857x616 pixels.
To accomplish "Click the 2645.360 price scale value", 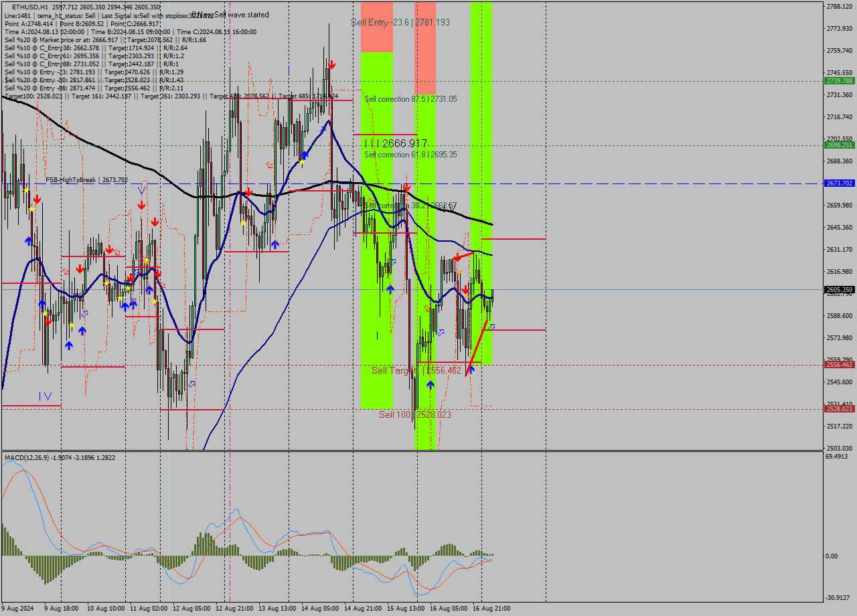I will click(x=840, y=227).
